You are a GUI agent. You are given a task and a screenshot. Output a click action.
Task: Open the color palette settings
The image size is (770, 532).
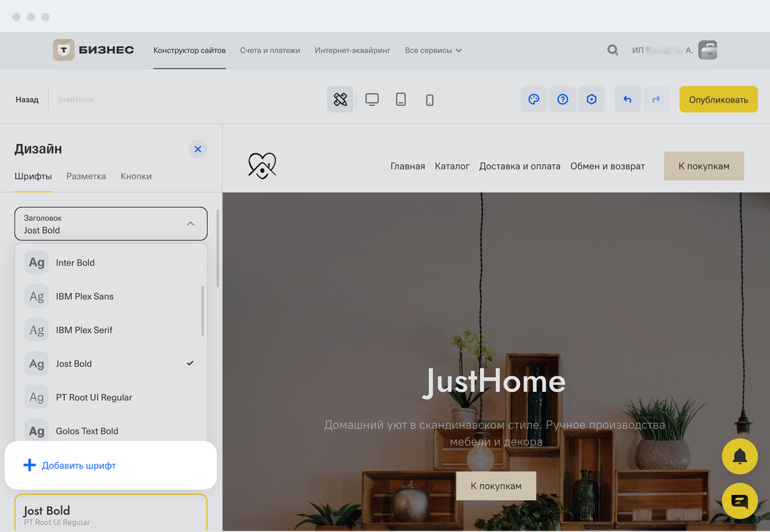pyautogui.click(x=534, y=100)
